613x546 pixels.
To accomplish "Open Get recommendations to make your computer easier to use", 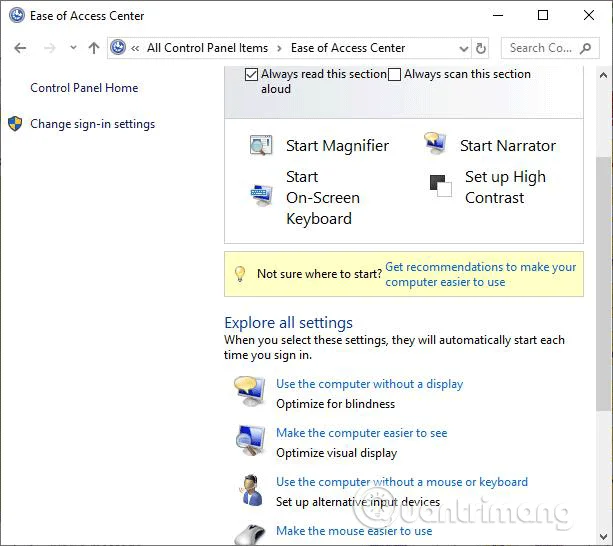I will coord(480,274).
